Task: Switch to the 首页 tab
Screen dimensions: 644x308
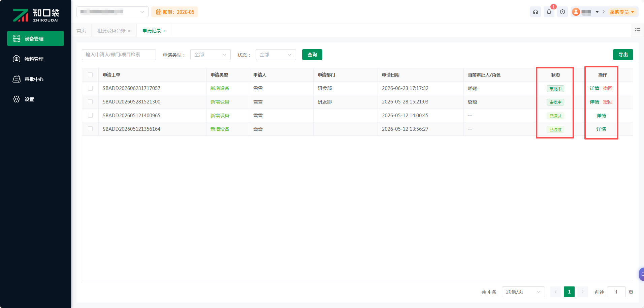Action: coord(81,31)
